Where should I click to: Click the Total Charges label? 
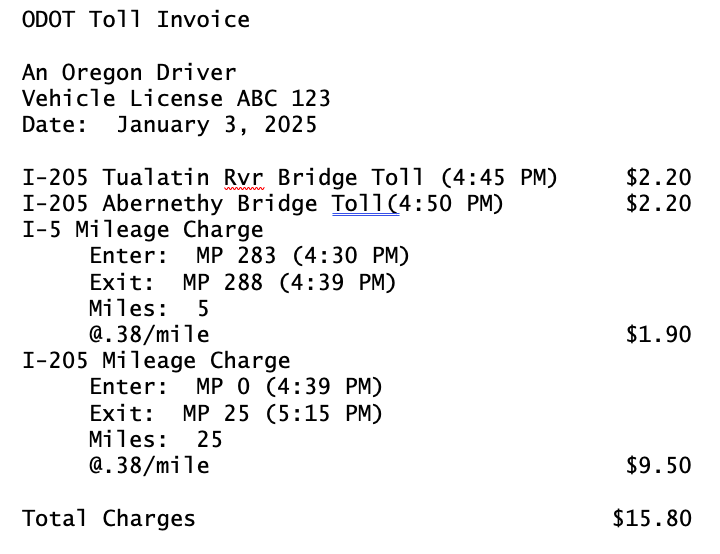tap(109, 518)
